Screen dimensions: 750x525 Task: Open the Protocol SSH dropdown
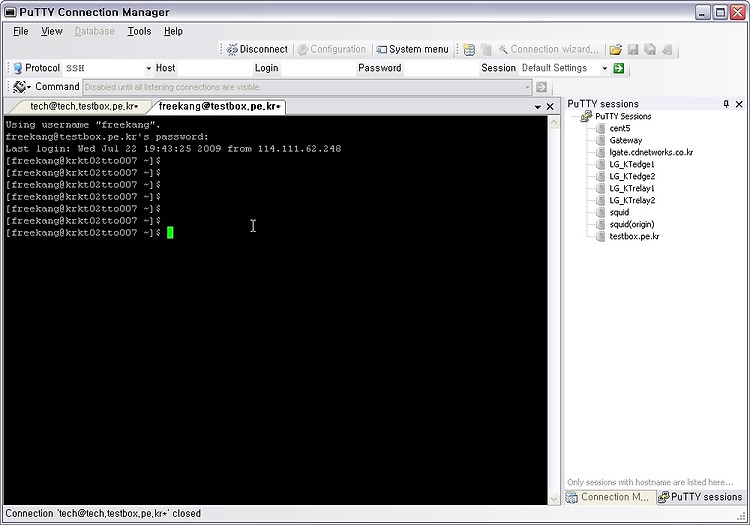(148, 68)
